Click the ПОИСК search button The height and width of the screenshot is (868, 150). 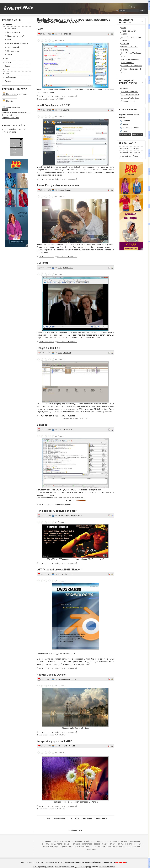coord(142,10)
